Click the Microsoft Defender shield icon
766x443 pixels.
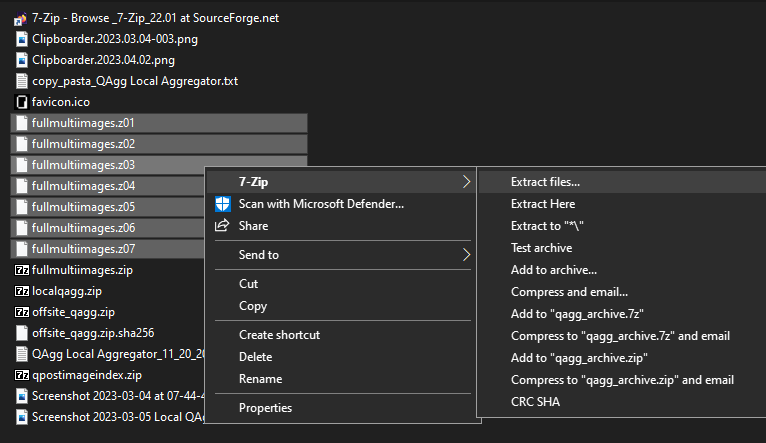coord(223,204)
